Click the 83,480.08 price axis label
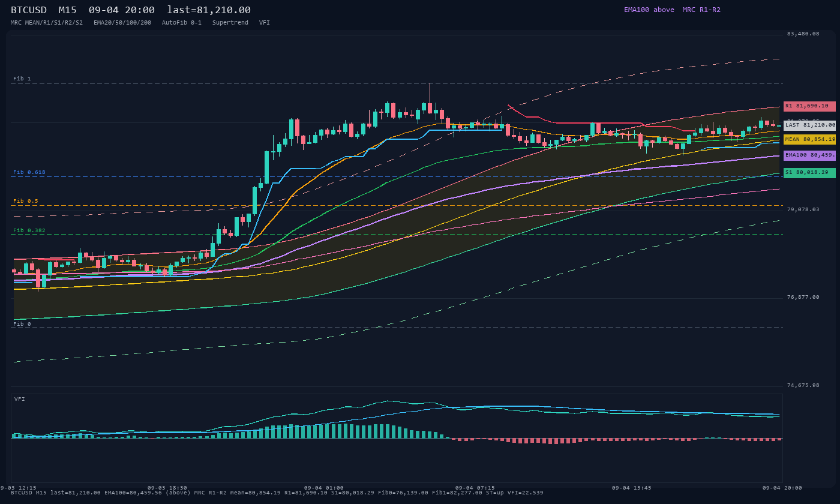Image resolution: width=840 pixels, height=504 pixels. (803, 34)
